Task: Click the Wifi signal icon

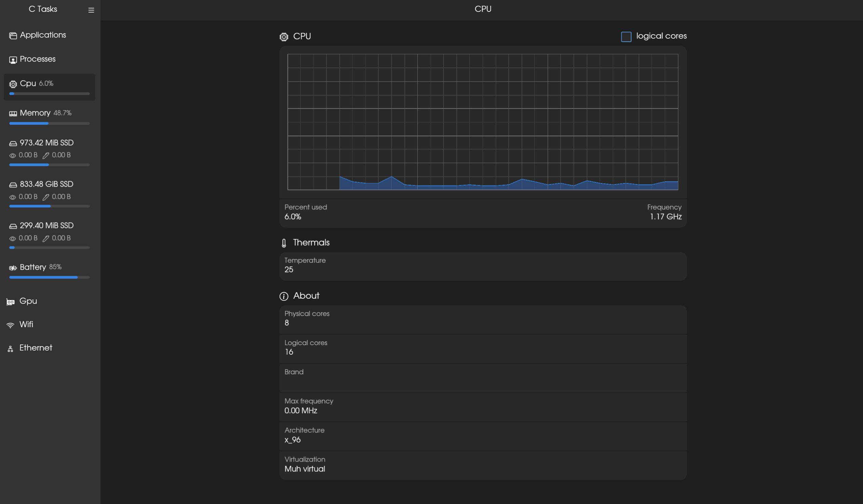Action: pyautogui.click(x=11, y=325)
